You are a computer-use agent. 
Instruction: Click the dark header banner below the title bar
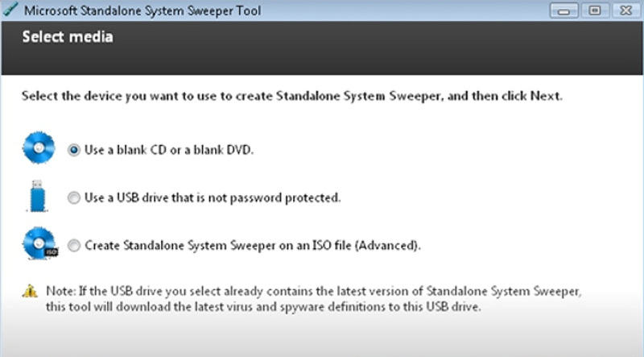pos(322,48)
